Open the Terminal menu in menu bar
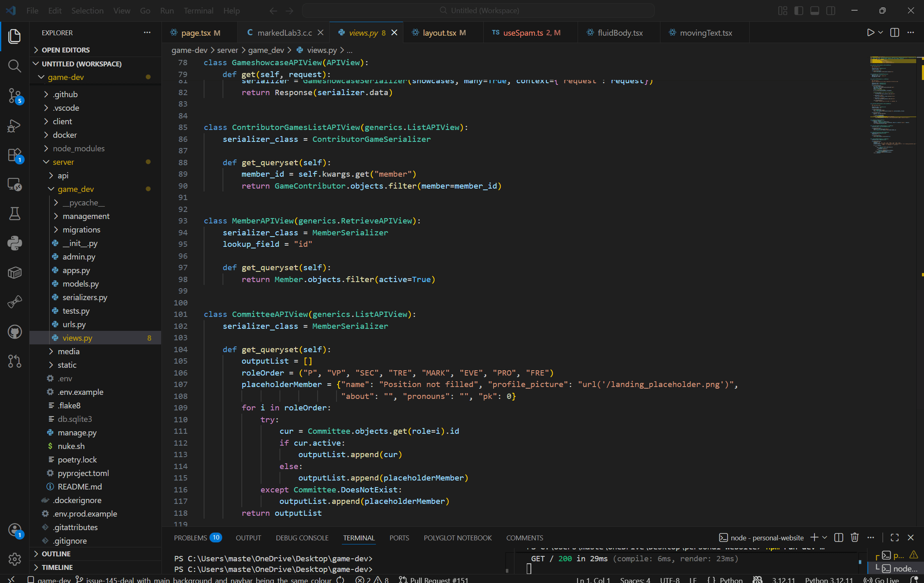 coord(198,11)
